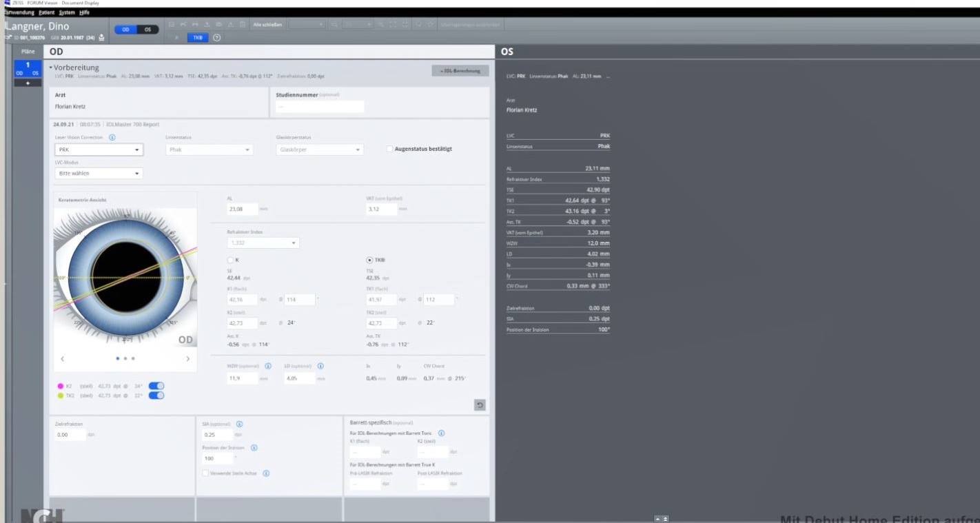This screenshot has height=523, width=980.
Task: Select the K radio button
Action: 232,260
